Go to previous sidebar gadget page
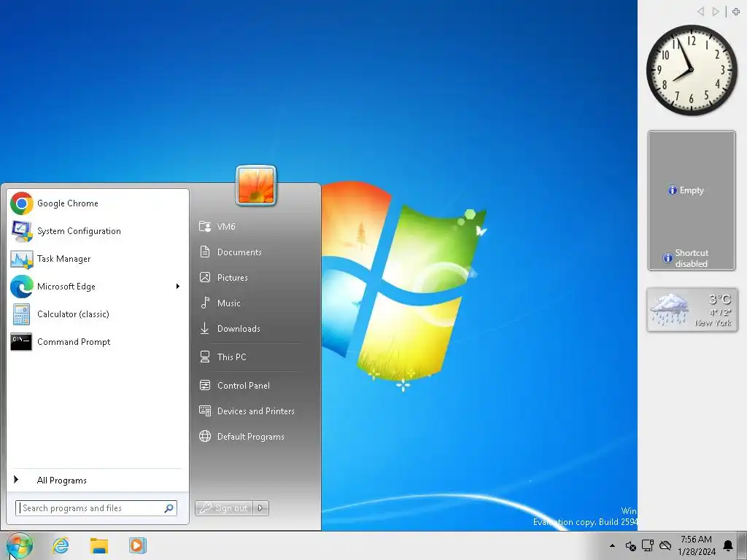 [x=700, y=12]
